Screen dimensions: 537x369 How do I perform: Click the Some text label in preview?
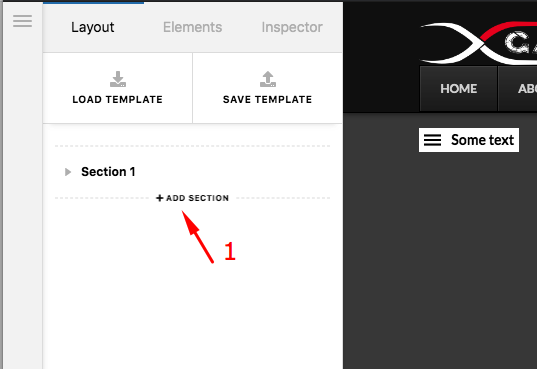click(482, 140)
